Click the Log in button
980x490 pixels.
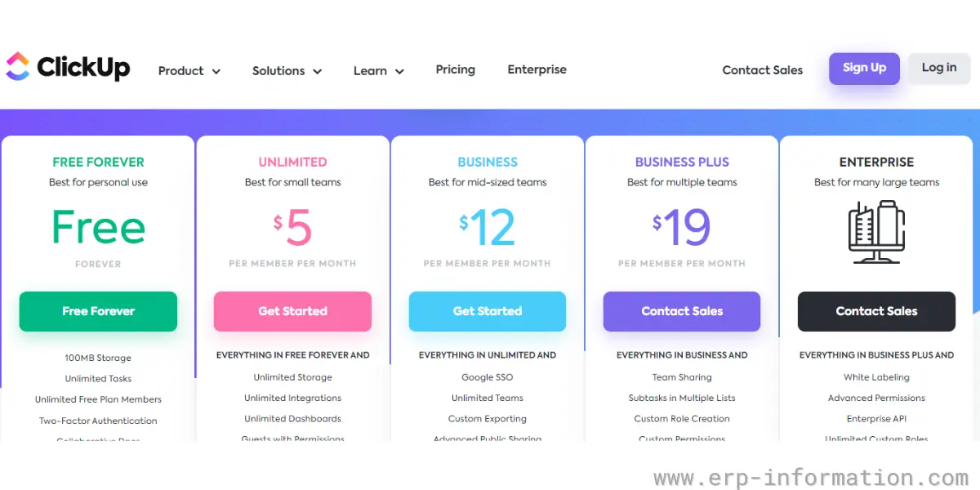[x=939, y=68]
